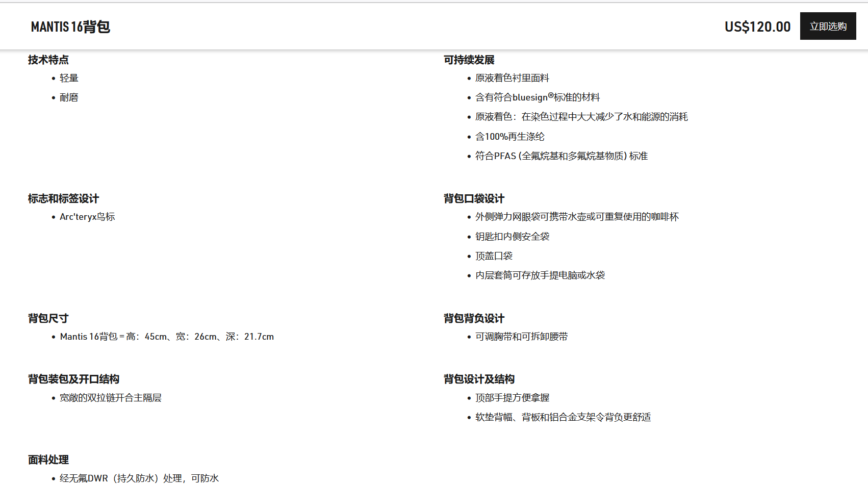The height and width of the screenshot is (484, 868).
Task: Select the 背包装包及开口结构 heading
Action: (x=74, y=379)
